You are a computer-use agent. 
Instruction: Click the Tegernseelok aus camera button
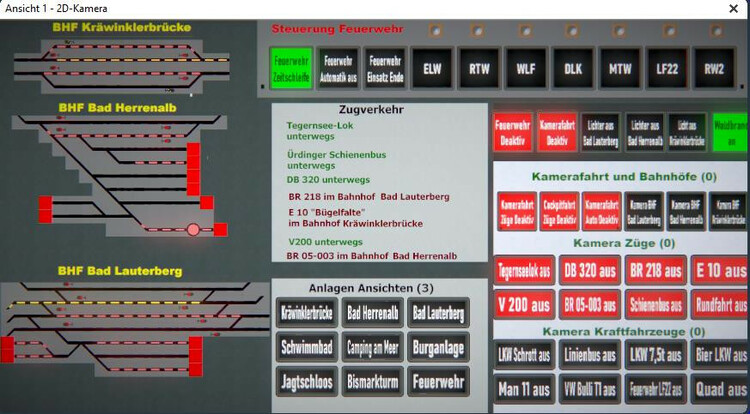pyautogui.click(x=524, y=270)
